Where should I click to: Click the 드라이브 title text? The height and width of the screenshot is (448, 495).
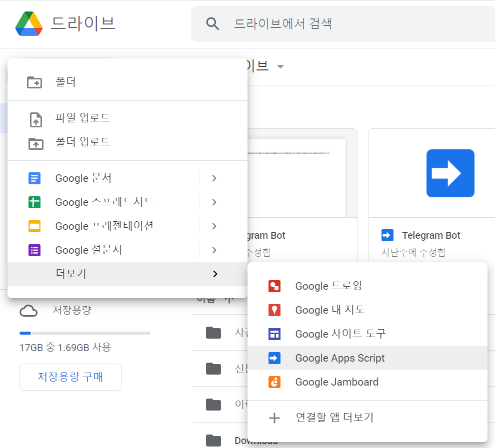tap(83, 24)
